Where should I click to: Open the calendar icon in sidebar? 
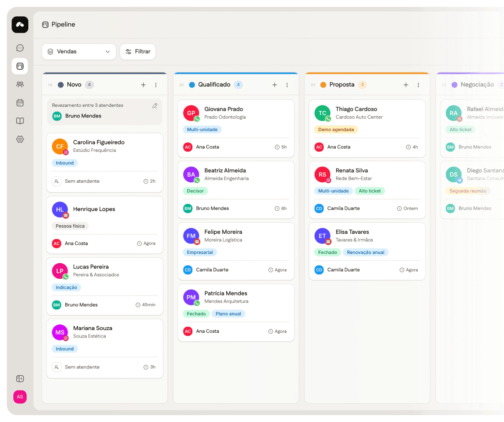(x=20, y=103)
